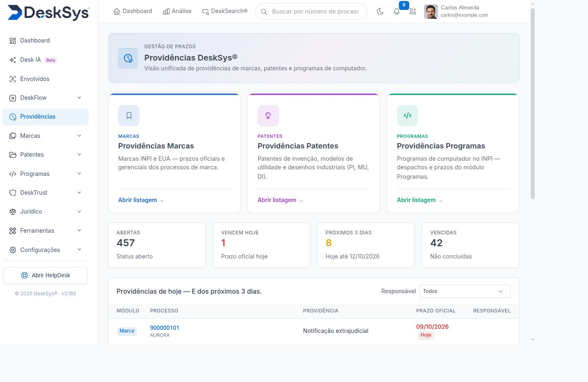Click Abrir listagem on Programas card
The width and height of the screenshot is (588, 382).
pyautogui.click(x=420, y=200)
